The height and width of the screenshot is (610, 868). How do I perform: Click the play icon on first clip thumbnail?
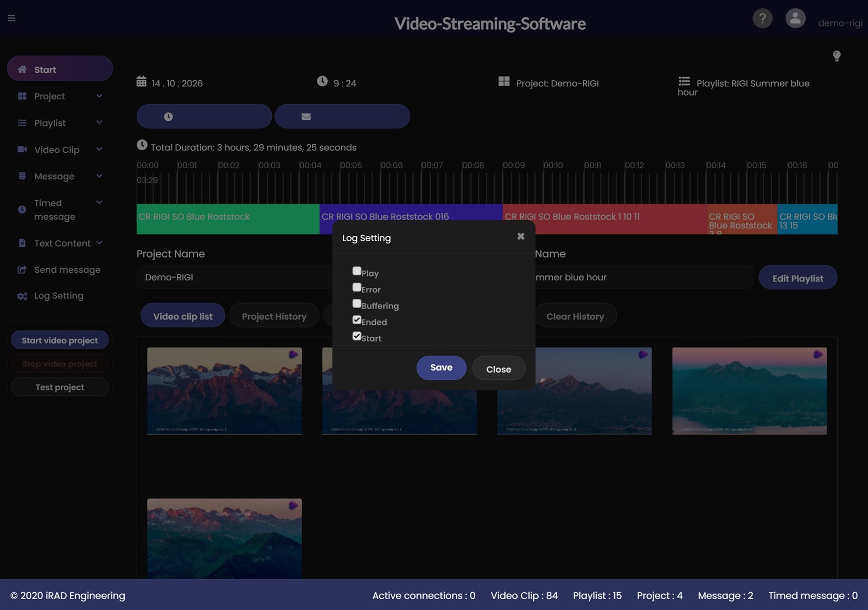point(293,355)
